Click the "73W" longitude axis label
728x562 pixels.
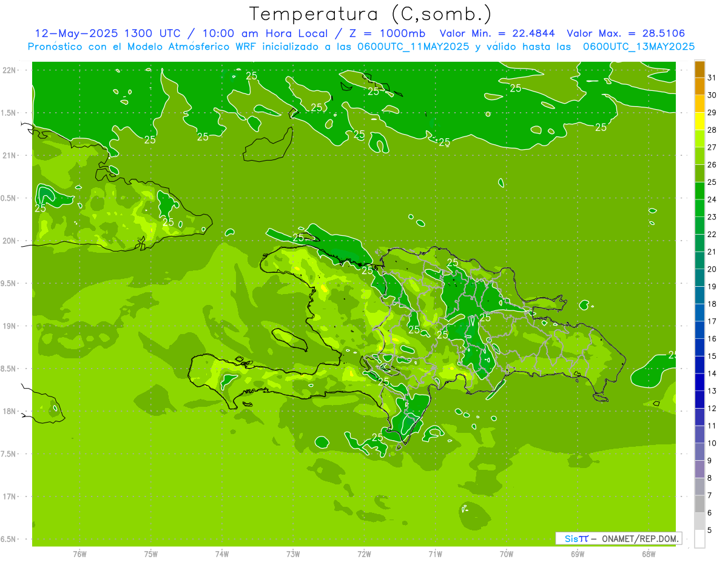[x=293, y=554]
